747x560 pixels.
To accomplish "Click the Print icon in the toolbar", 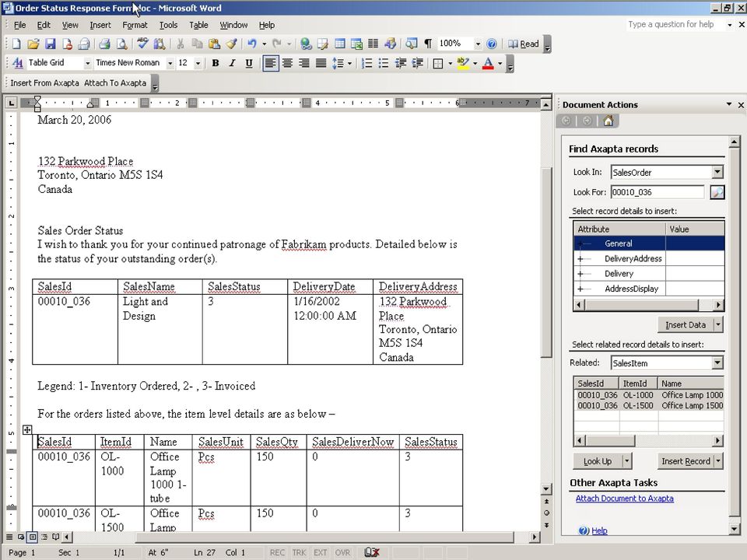I will (104, 44).
